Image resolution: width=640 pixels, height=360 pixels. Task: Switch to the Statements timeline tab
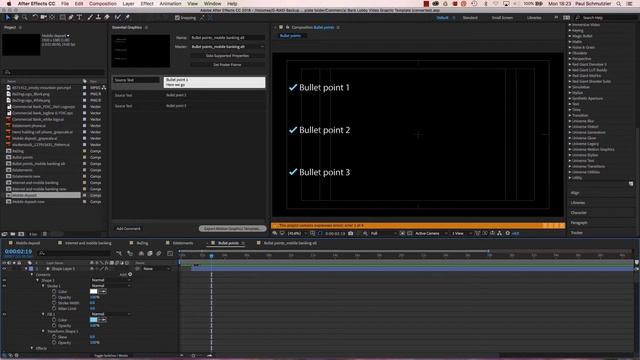pos(182,243)
